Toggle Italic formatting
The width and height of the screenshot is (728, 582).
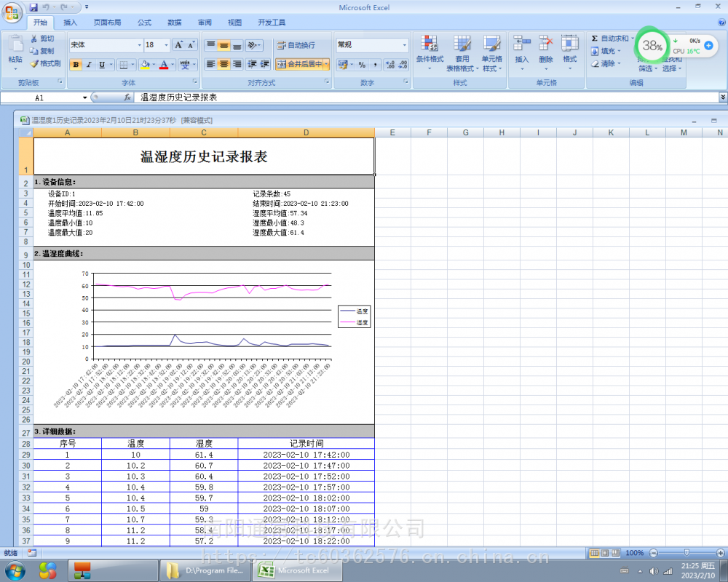pyautogui.click(x=89, y=65)
